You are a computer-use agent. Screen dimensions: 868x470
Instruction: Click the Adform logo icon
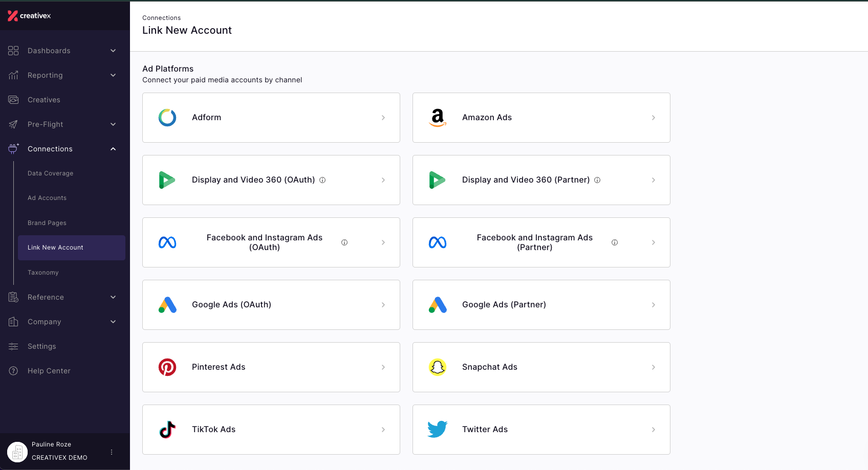[x=167, y=118]
